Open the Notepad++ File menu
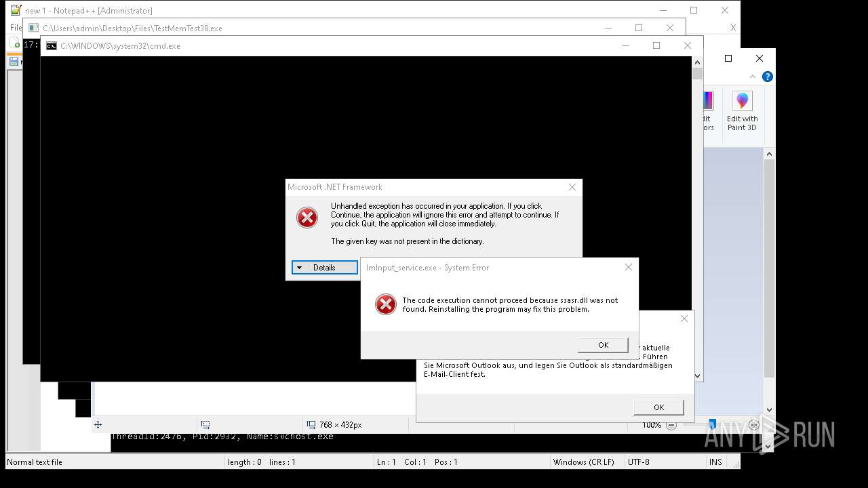Image resolution: width=868 pixels, height=488 pixels. [x=16, y=28]
